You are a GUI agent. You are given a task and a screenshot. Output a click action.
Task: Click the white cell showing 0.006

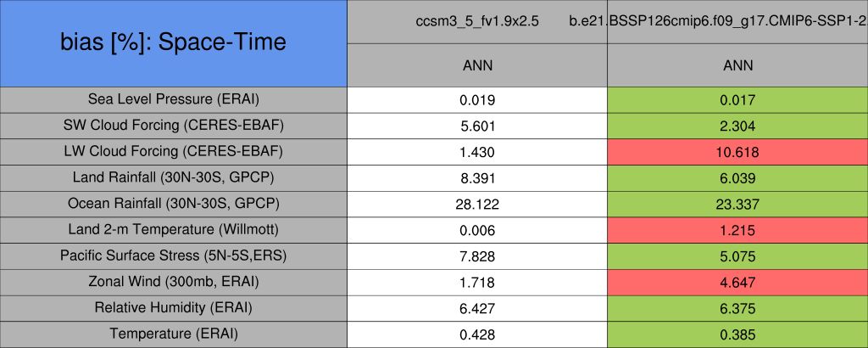point(477,230)
